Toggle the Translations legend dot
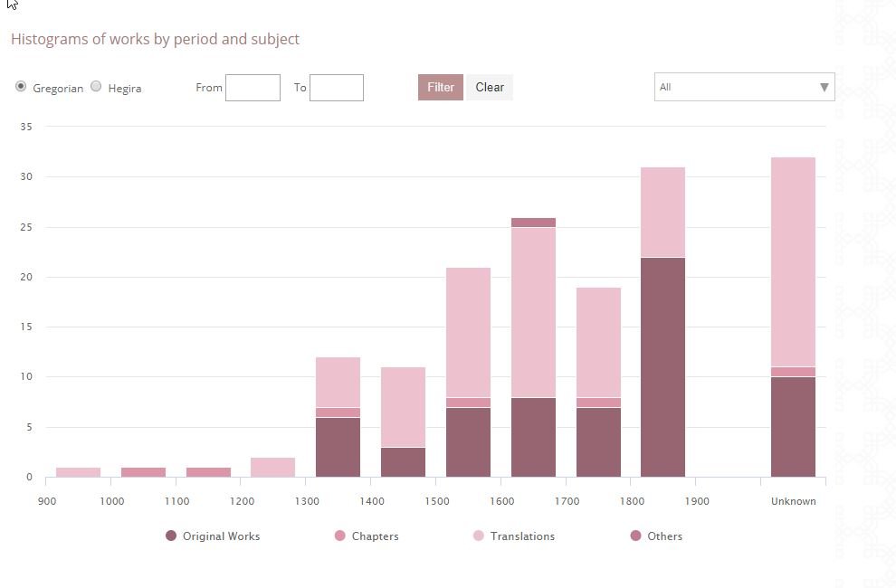896x588 pixels. [x=479, y=536]
